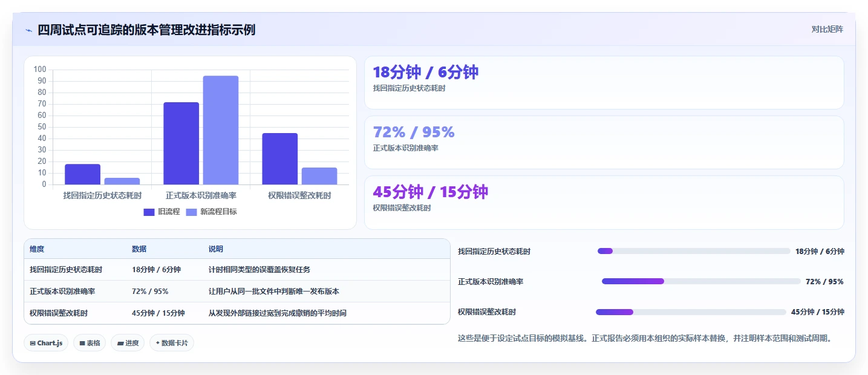Select the 进度 chip
This screenshot has height=375, width=868.
128,343
